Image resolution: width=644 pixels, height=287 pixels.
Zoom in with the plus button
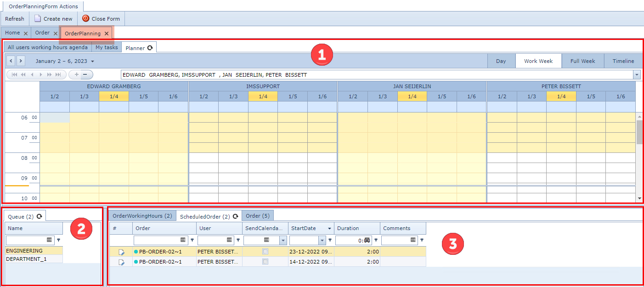pyautogui.click(x=76, y=74)
